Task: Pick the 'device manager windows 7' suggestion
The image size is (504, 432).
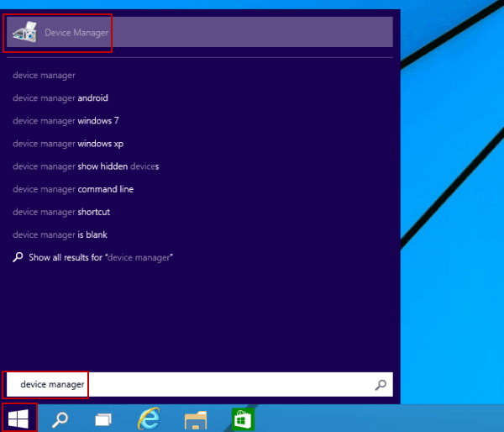Action: pos(66,121)
